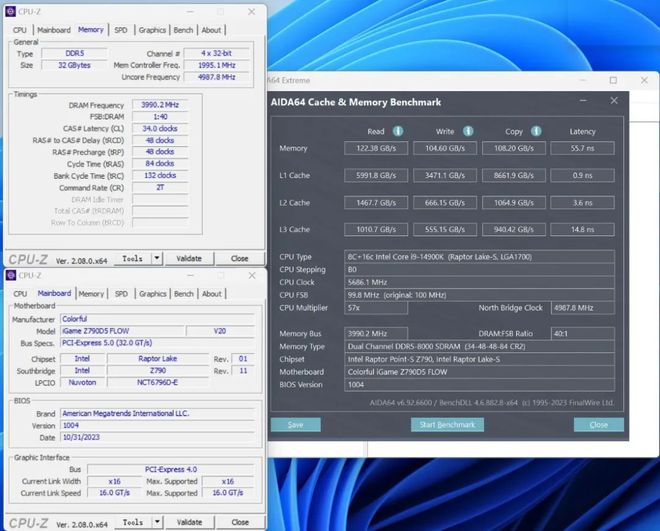Click Tools button in lower CPU-Z window
Screen dimensions: 660x531
tap(133, 522)
